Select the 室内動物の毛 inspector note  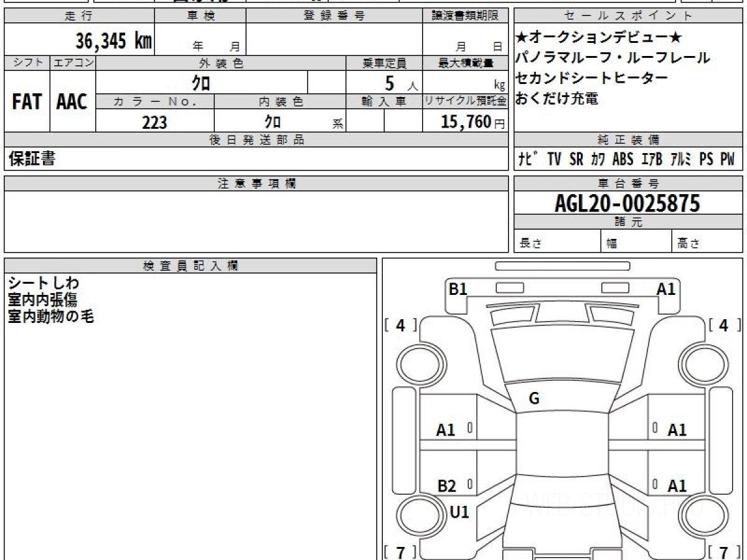51,316
